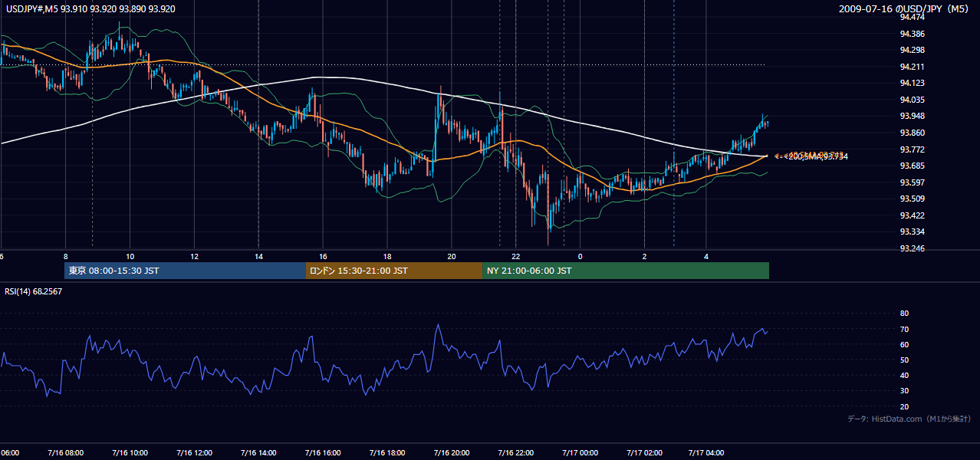Click hour 10 on the price chart axis
Image resolution: width=980 pixels, height=460 pixels.
coord(130,256)
